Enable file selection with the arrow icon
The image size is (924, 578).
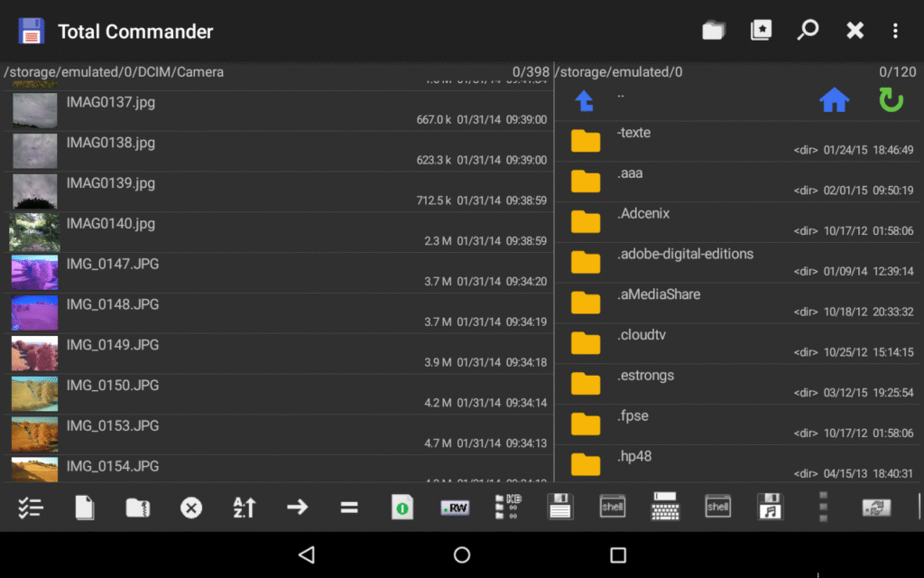coord(296,507)
